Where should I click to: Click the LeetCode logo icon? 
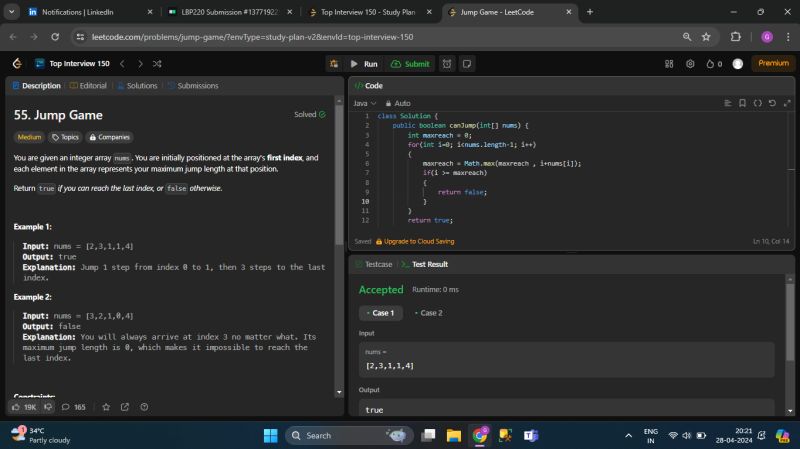(17, 63)
